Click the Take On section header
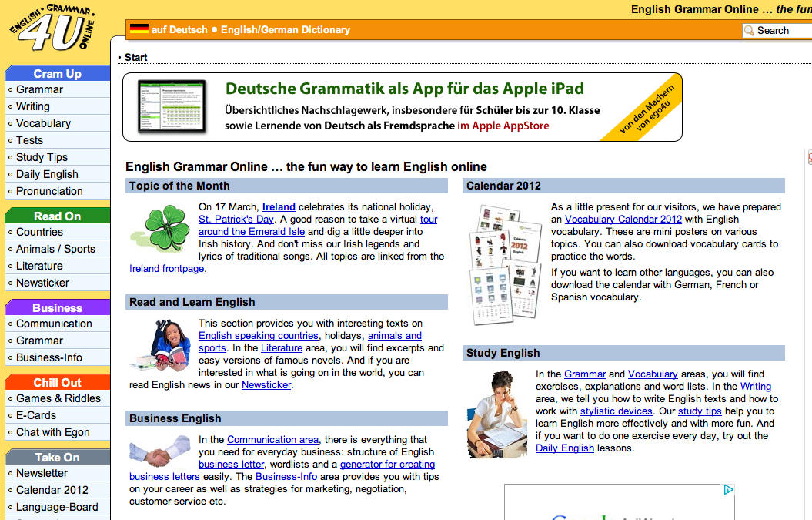The width and height of the screenshot is (812, 520). [58, 458]
